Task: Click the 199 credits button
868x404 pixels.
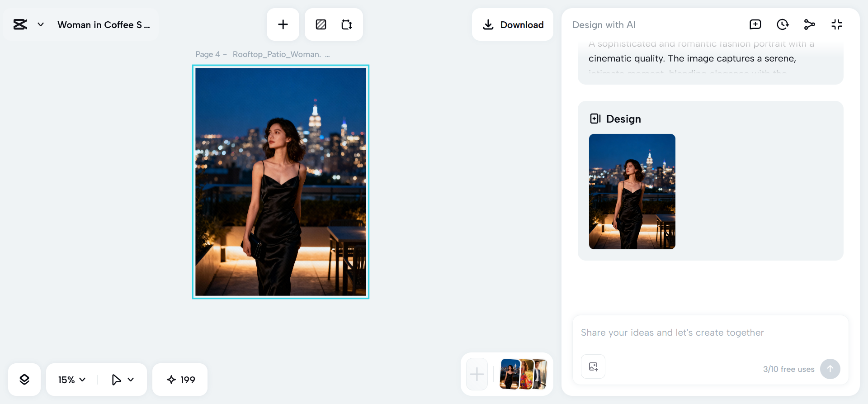Action: (x=180, y=380)
